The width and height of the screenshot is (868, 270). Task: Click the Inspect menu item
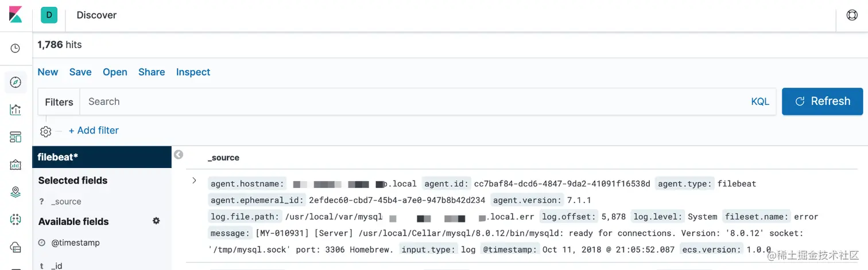pyautogui.click(x=193, y=72)
